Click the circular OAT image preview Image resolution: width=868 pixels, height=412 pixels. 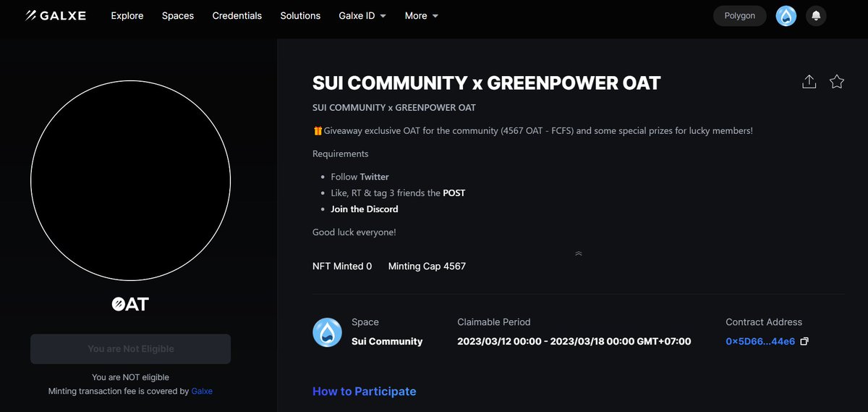tap(130, 180)
